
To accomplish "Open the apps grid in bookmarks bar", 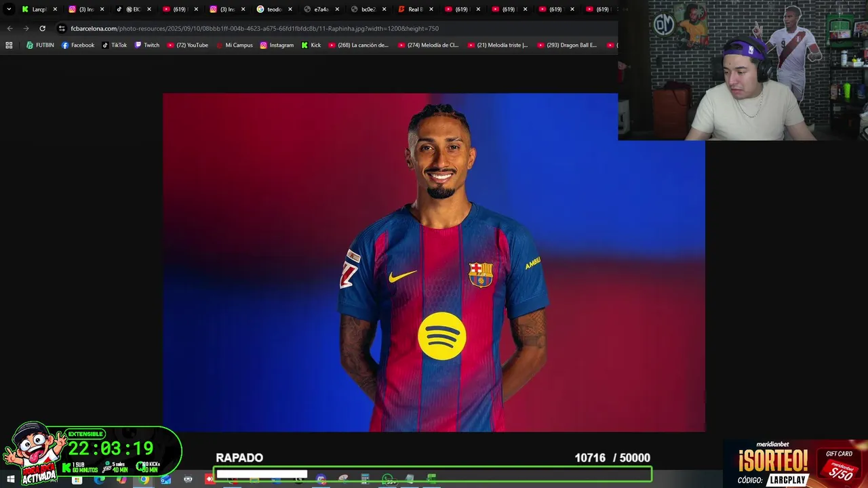I will [9, 45].
